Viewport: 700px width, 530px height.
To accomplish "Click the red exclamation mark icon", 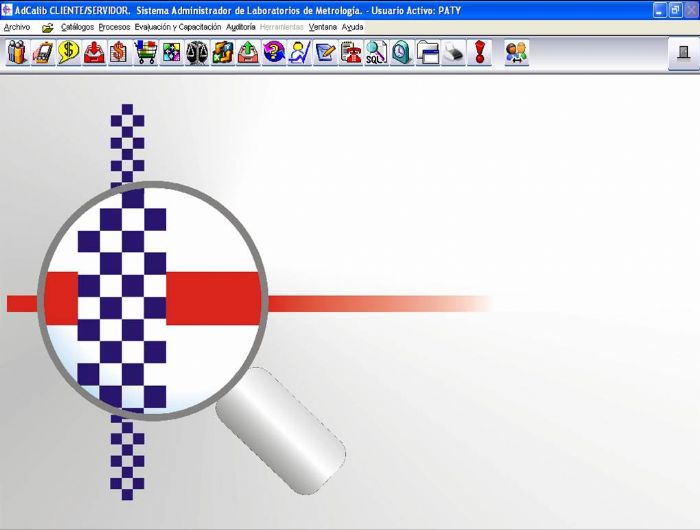I will click(x=479, y=52).
